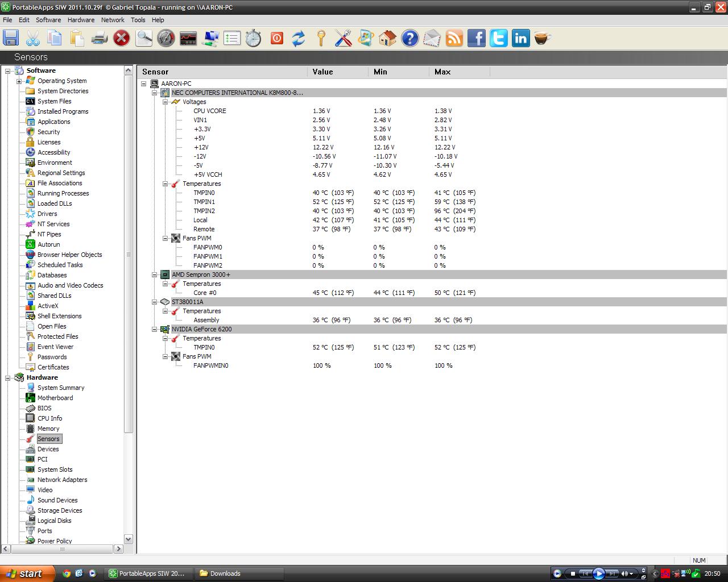Viewport: 728px width, 582px height.
Task: Click the stopwatch toolbar icon
Action: (x=254, y=38)
